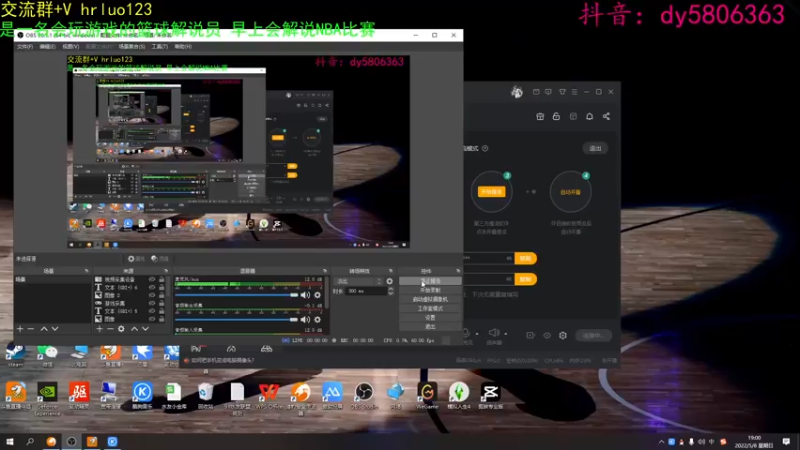Pop out the 场景 dock via header icon

click(86, 271)
